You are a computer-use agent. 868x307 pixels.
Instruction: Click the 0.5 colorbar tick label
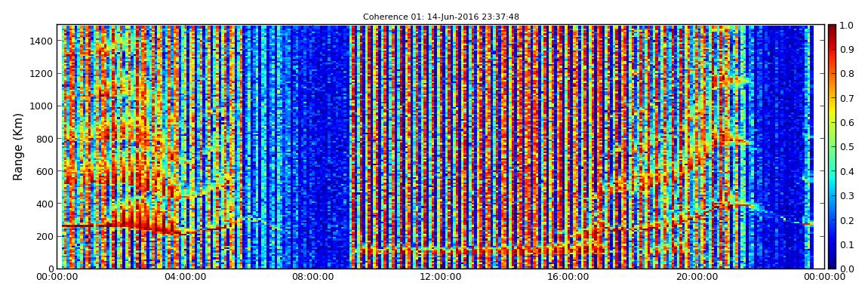pyautogui.click(x=846, y=147)
